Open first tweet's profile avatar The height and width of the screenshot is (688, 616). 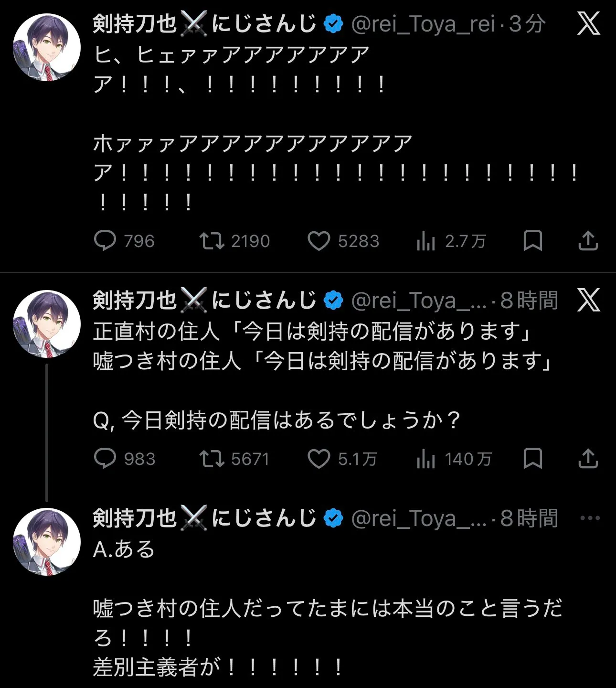click(47, 47)
